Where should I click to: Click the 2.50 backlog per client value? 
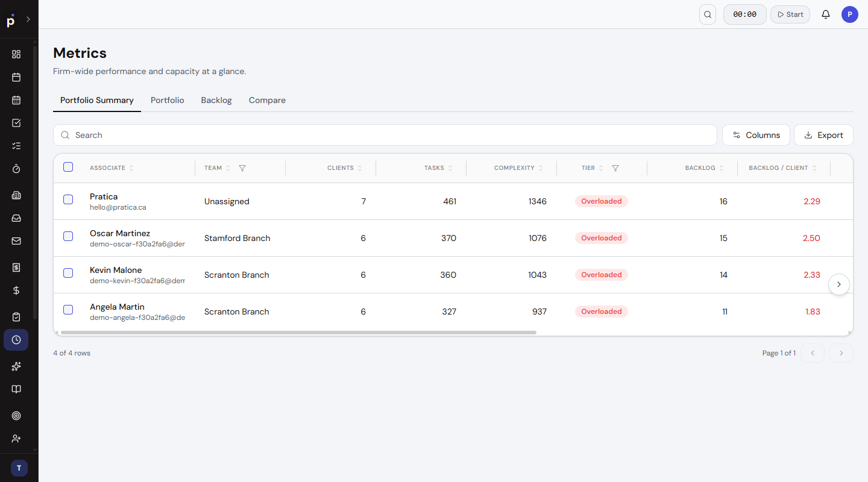(x=811, y=238)
